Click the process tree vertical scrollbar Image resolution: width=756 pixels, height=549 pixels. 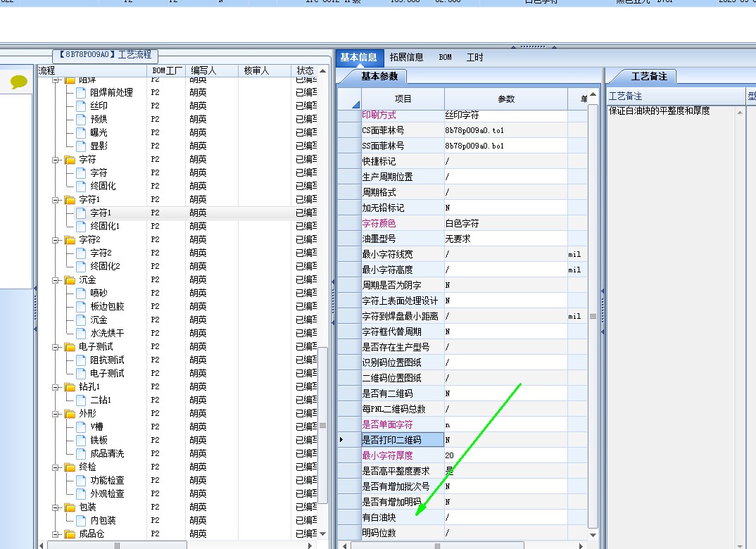322,426
